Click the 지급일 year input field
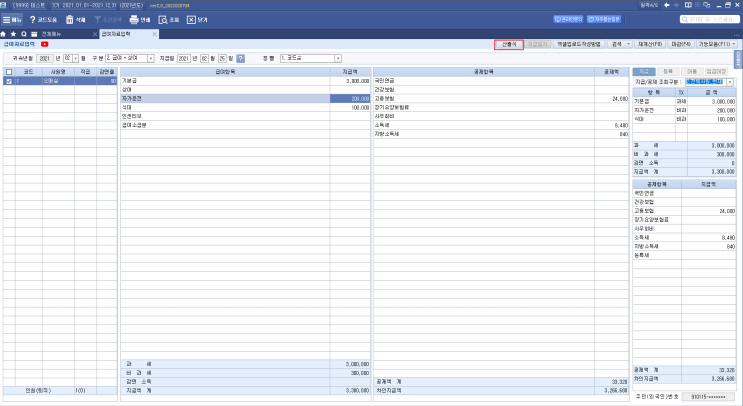The image size is (743, 406). pyautogui.click(x=184, y=58)
